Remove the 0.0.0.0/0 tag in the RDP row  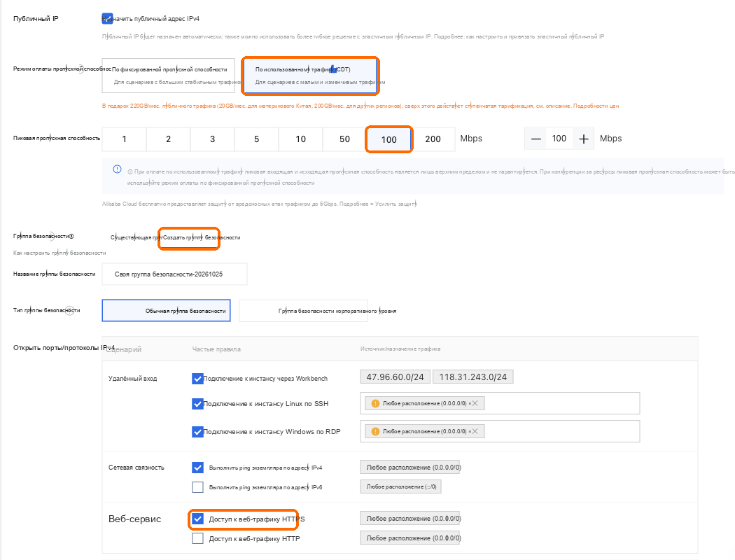(475, 432)
